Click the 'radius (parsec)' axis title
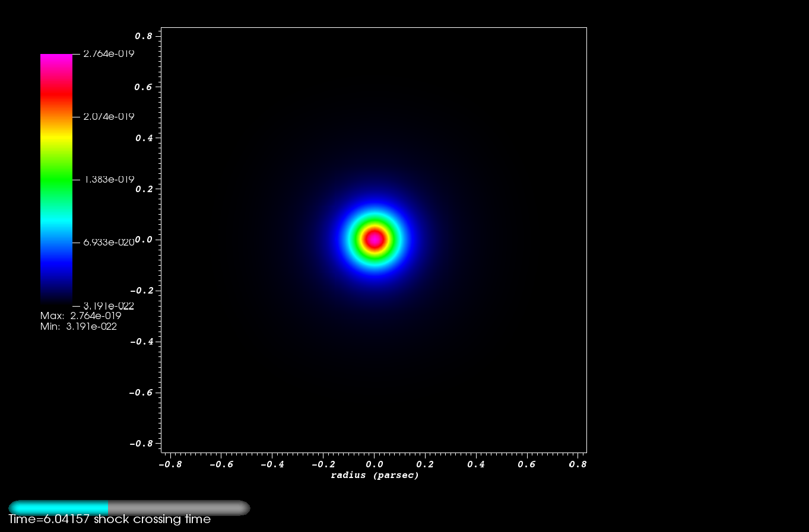809x532 pixels. [x=375, y=476]
